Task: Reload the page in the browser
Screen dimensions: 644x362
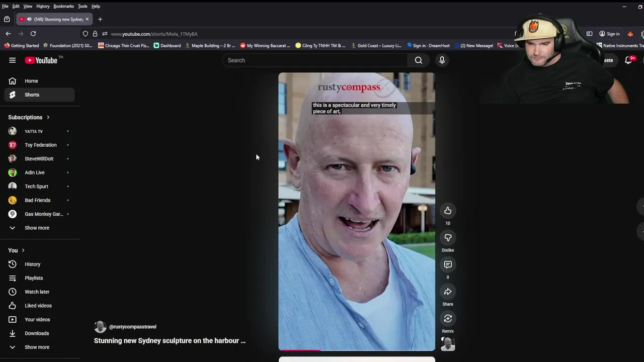Action: tap(33, 34)
